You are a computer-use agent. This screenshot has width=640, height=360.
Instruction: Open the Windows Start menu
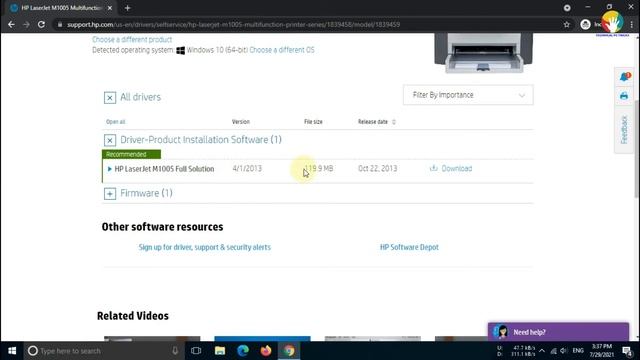pos(12,351)
